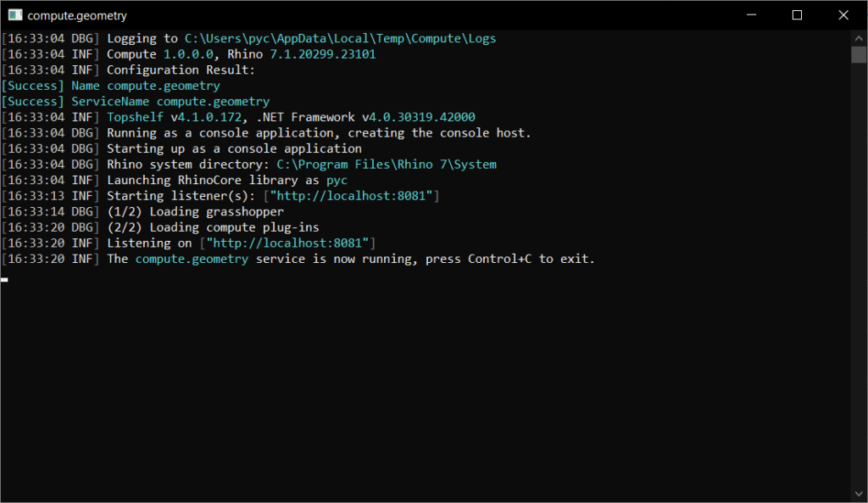Click the Compute Logs folder path
The height and width of the screenshot is (503, 868).
[x=340, y=38]
